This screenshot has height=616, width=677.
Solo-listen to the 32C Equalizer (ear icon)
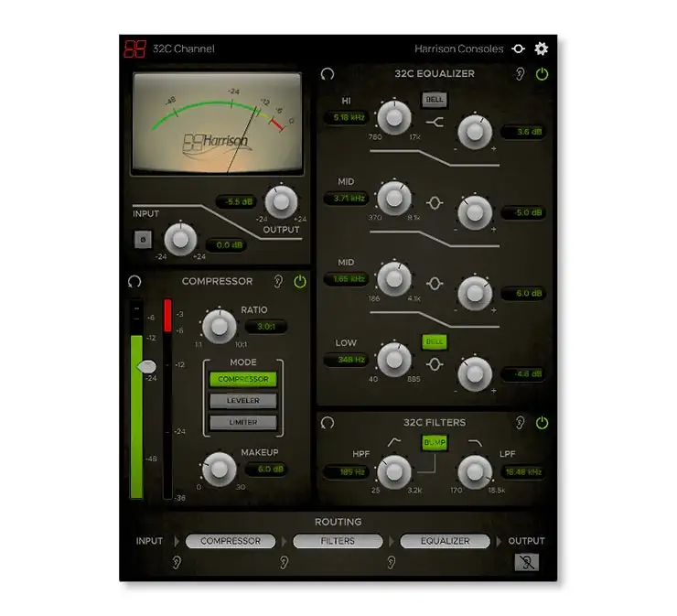521,74
